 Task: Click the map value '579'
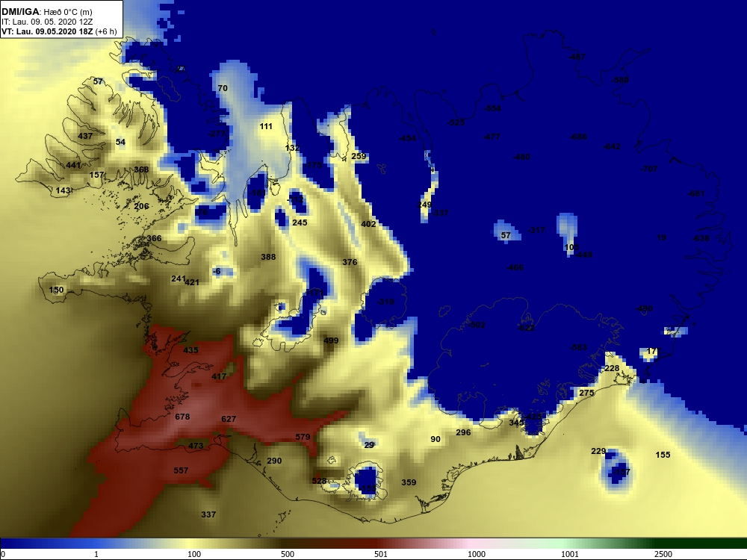303,437
